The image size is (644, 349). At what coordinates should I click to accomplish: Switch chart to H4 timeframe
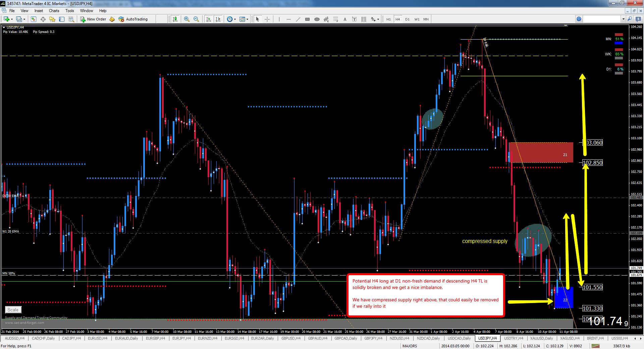tap(398, 19)
